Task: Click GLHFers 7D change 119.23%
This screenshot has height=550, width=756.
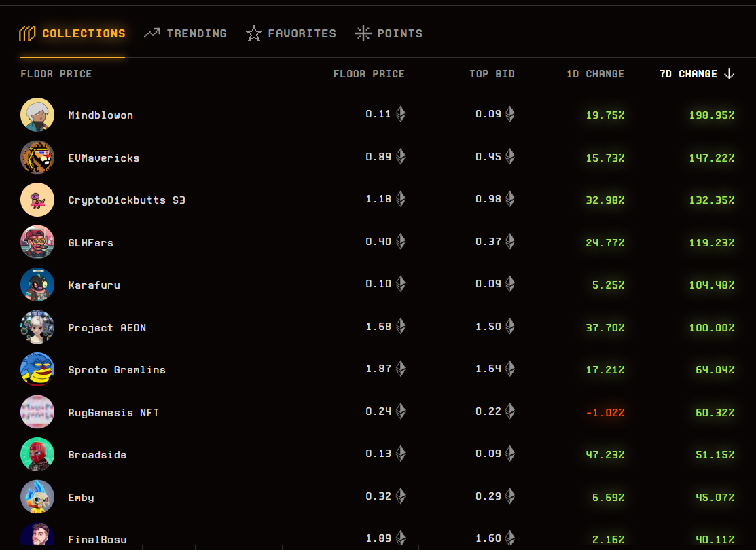Action: pyautogui.click(x=712, y=243)
